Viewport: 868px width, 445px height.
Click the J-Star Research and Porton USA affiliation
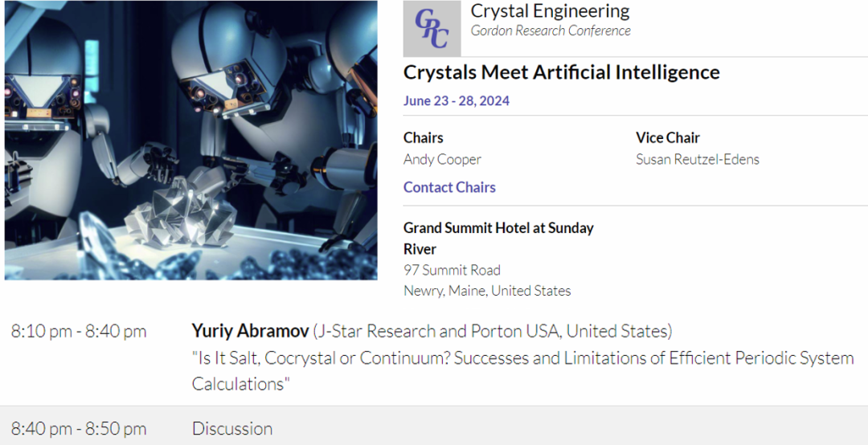coord(492,331)
